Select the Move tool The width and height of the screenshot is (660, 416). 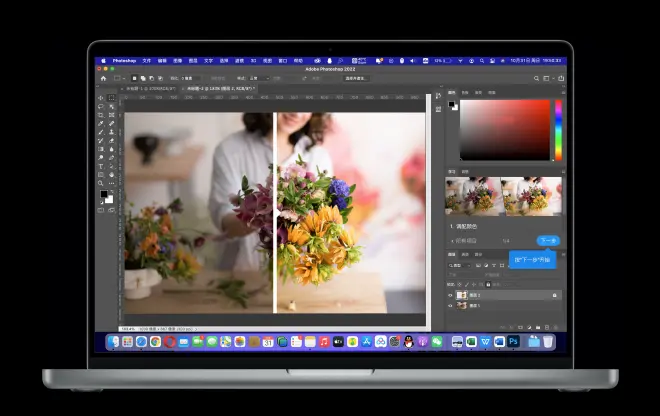coord(101,98)
